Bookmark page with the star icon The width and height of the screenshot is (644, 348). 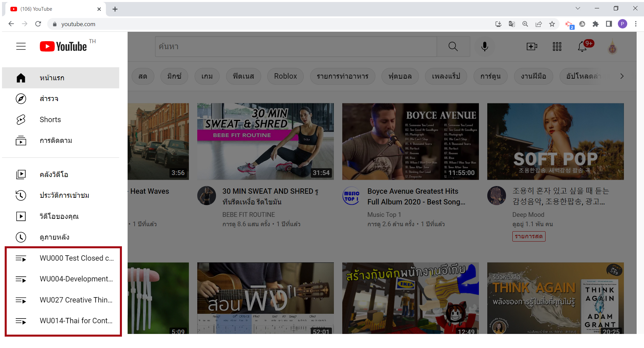[552, 24]
